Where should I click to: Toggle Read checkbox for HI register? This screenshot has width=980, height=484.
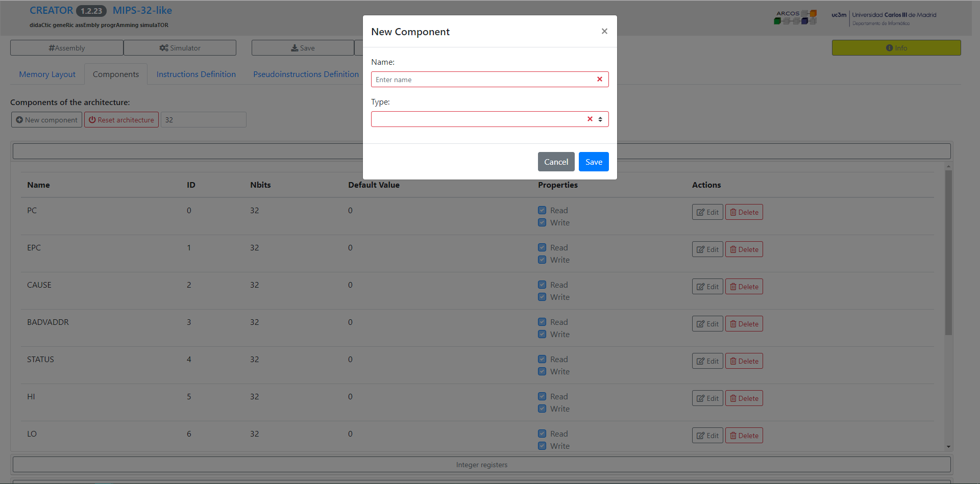[542, 396]
